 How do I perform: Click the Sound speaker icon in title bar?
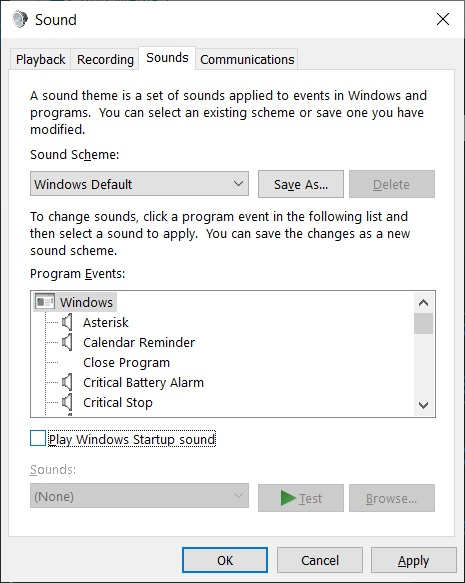(x=20, y=19)
